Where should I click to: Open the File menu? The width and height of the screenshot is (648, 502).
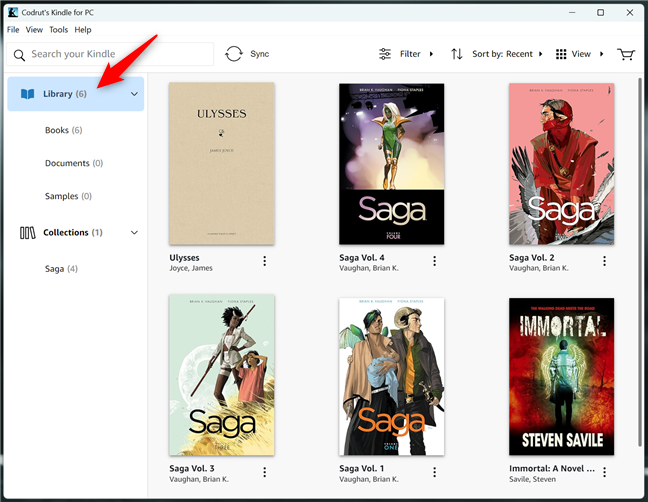13,30
